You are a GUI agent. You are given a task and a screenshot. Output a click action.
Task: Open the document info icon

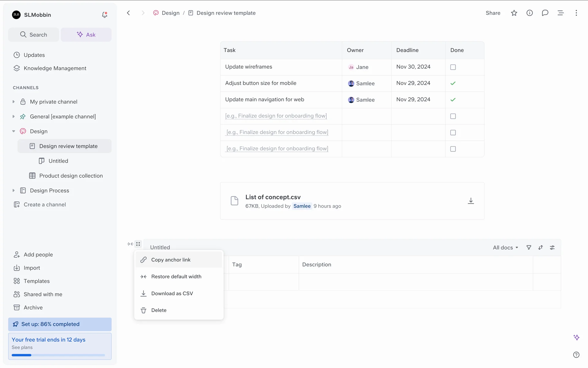[x=530, y=13]
